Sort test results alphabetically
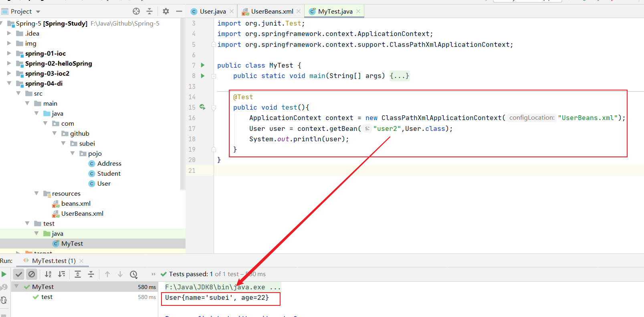644x317 pixels. pyautogui.click(x=48, y=274)
